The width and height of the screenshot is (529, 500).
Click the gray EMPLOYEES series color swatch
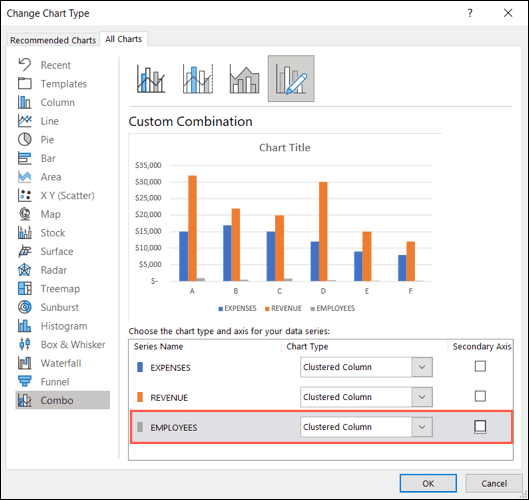tap(140, 427)
